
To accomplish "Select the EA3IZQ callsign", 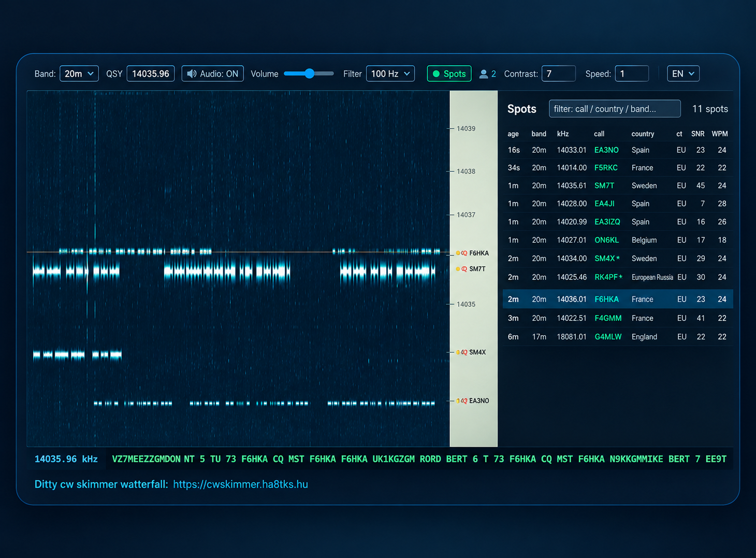I will [607, 222].
